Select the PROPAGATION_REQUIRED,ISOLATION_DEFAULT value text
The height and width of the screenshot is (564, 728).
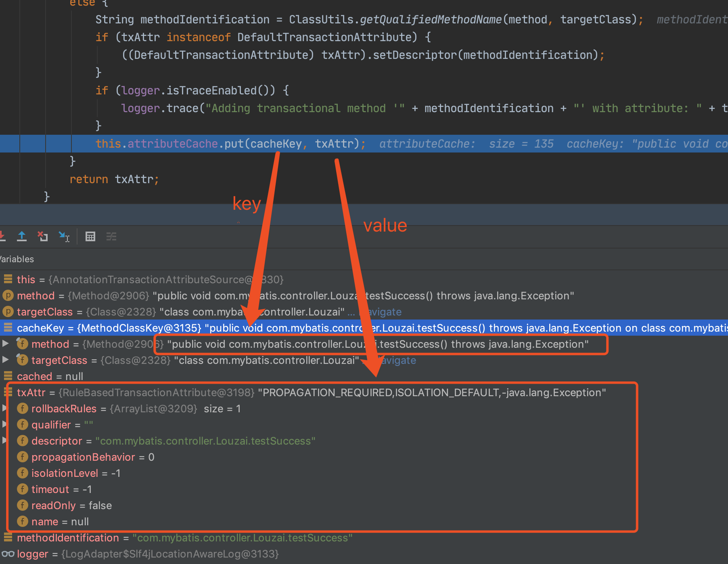click(x=432, y=393)
